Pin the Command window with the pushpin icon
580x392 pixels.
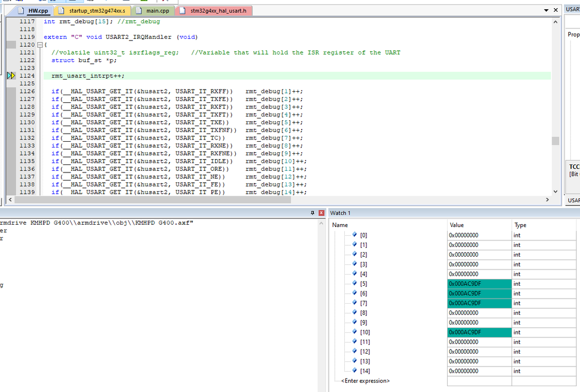[312, 213]
